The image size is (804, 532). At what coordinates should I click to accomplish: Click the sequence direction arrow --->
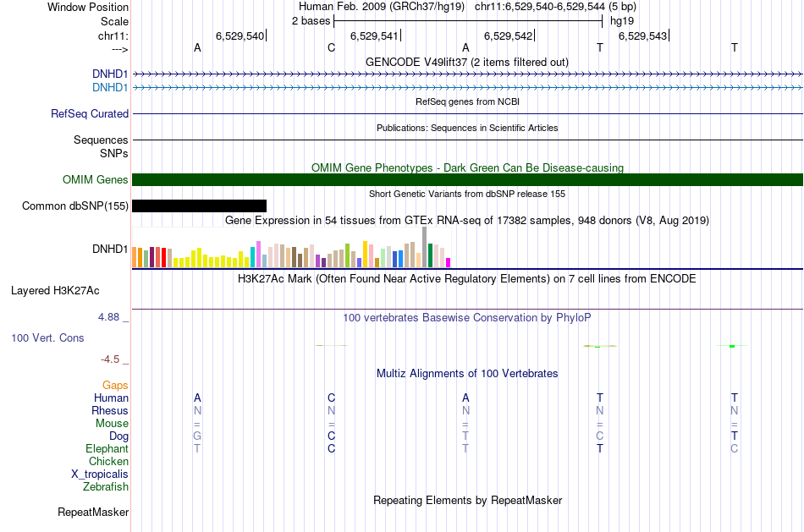120,49
